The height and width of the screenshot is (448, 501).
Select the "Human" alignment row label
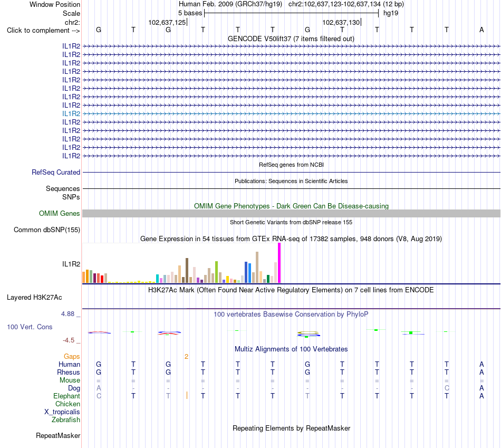69,365
